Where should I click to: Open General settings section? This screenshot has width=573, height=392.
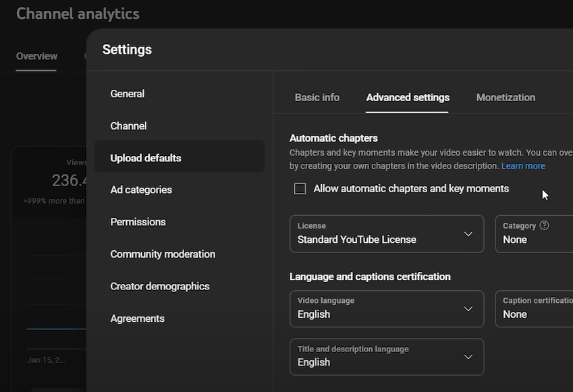tap(128, 94)
